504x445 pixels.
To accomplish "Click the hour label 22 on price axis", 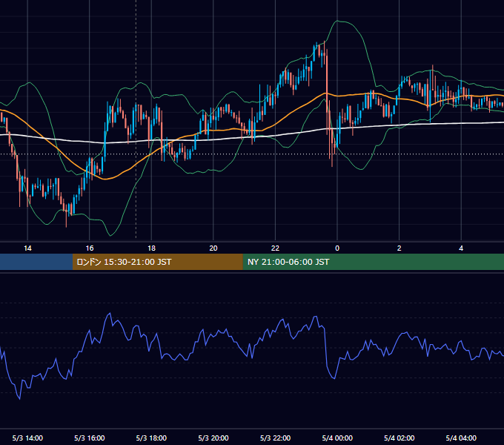I will [x=275, y=248].
